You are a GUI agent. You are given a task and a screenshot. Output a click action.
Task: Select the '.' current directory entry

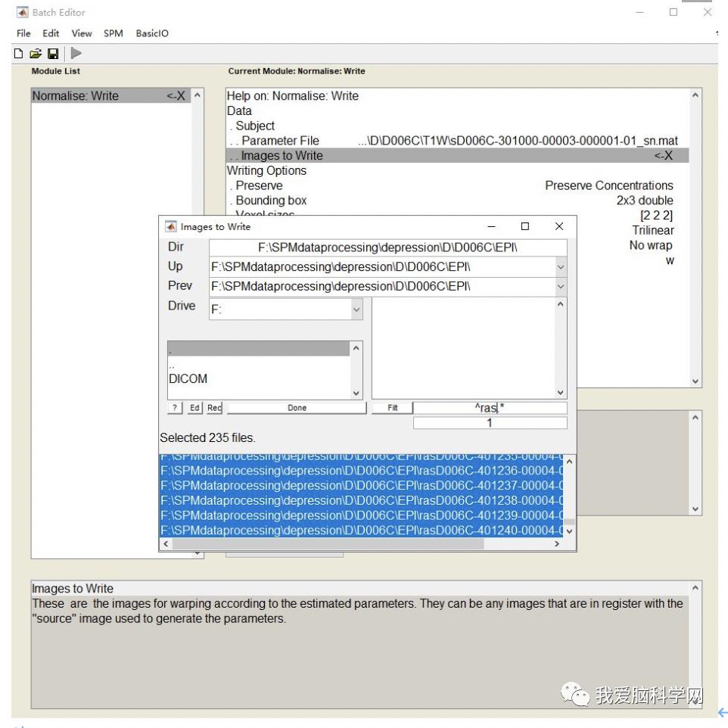259,349
